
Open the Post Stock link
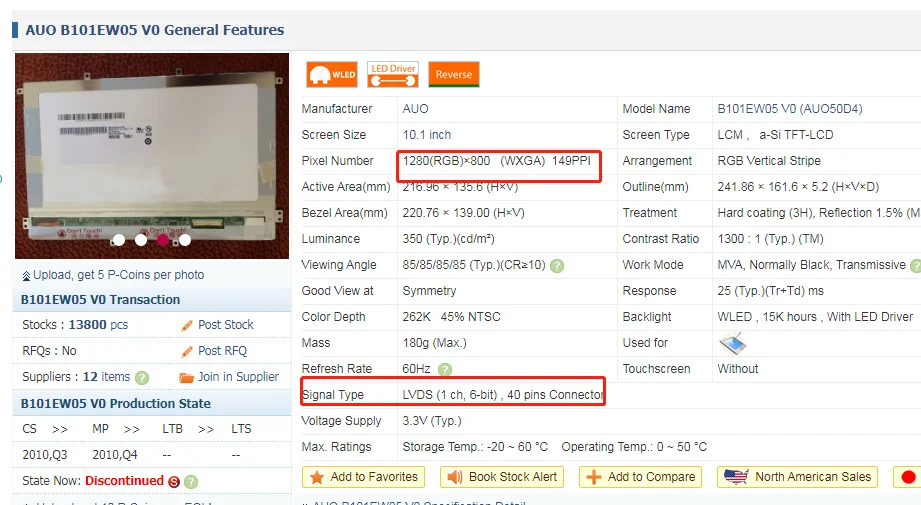(x=226, y=325)
